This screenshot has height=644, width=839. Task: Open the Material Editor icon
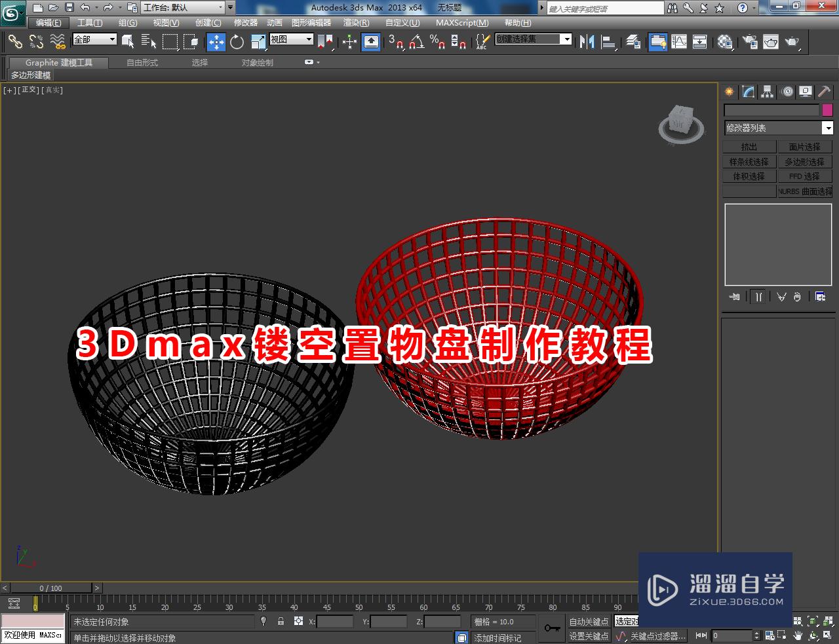click(x=725, y=42)
